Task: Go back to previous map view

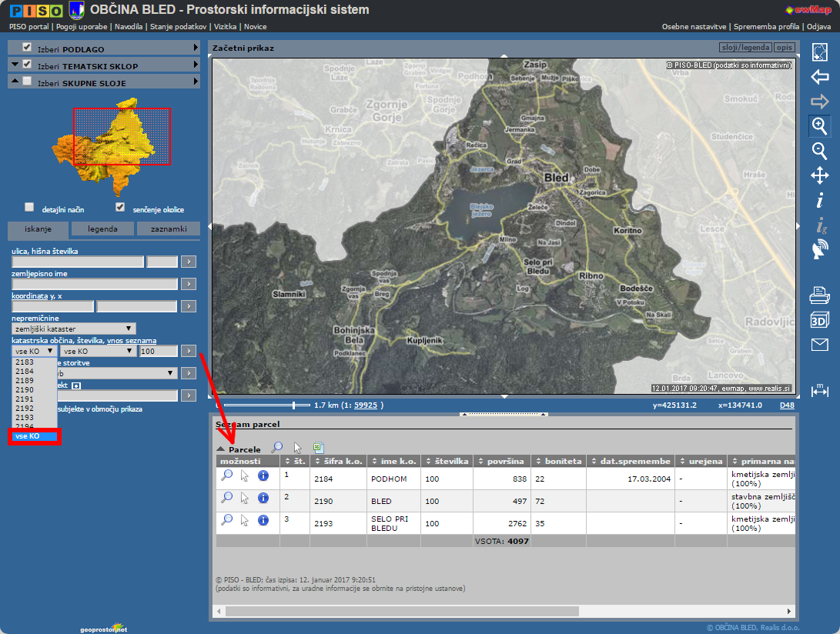Action: [819, 77]
